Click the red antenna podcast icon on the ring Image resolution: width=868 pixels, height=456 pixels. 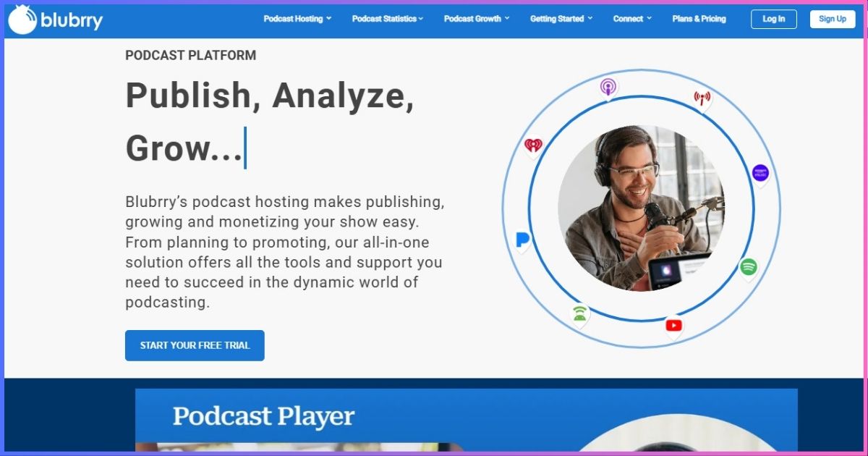(x=702, y=99)
